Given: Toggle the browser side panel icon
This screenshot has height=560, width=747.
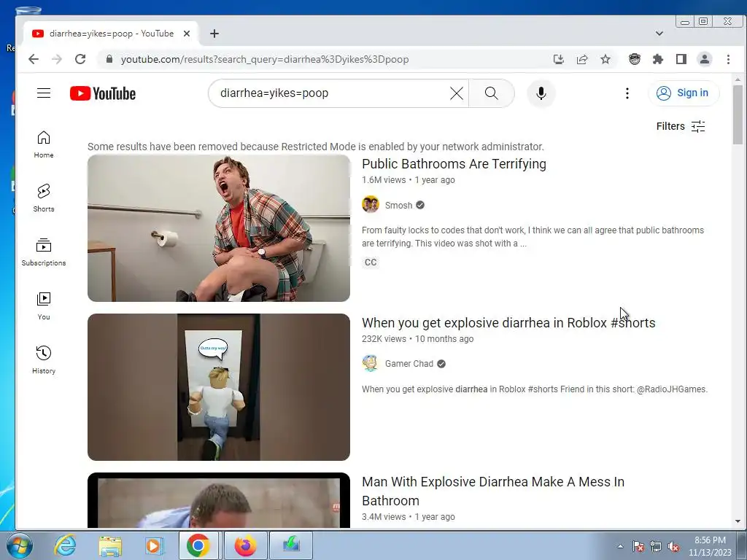Looking at the screenshot, I should [x=681, y=59].
